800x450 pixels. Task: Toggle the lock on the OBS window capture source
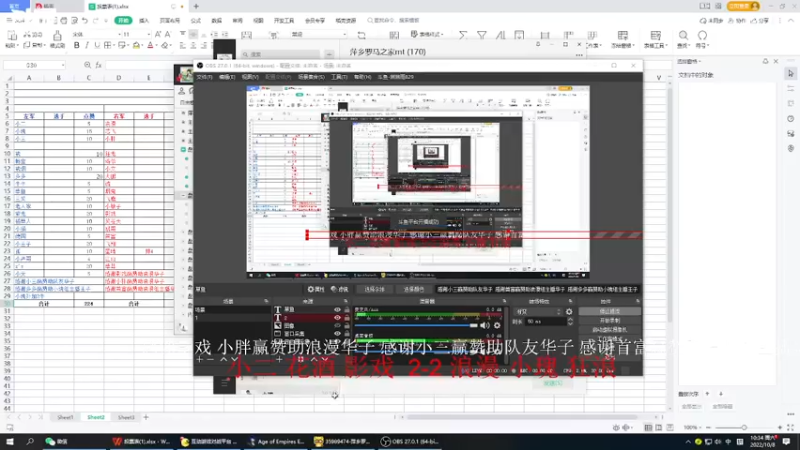347,334
